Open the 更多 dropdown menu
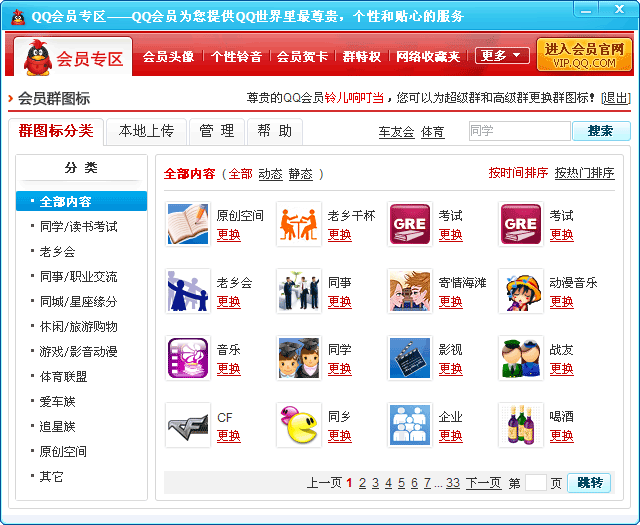This screenshot has width=640, height=525. (502, 56)
